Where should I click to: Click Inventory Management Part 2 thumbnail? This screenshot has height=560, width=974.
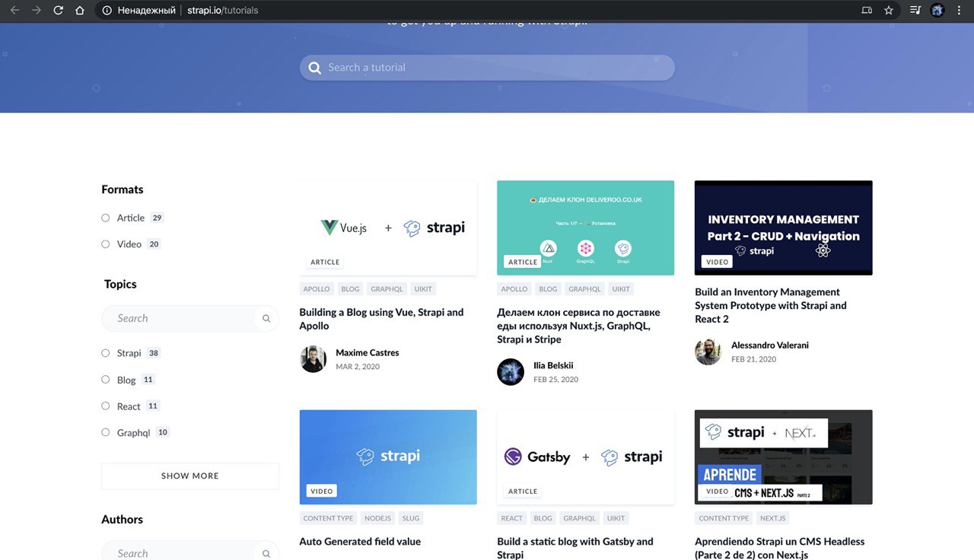click(x=784, y=228)
